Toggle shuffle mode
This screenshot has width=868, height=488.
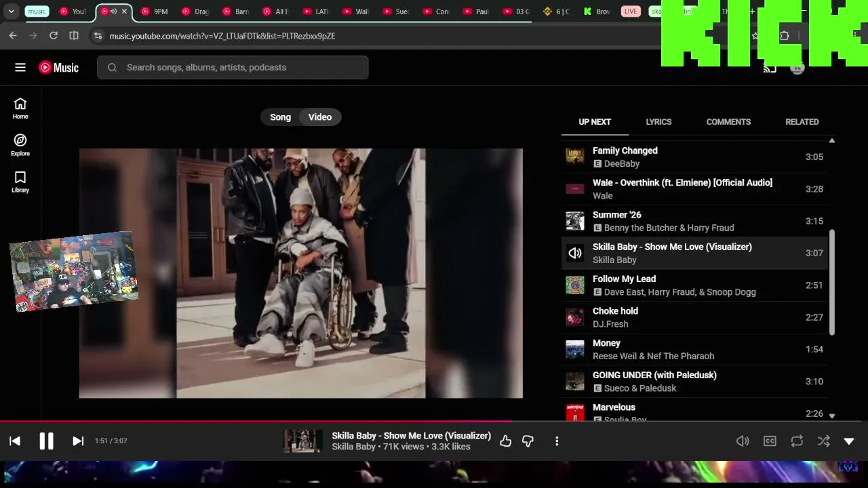pos(824,441)
